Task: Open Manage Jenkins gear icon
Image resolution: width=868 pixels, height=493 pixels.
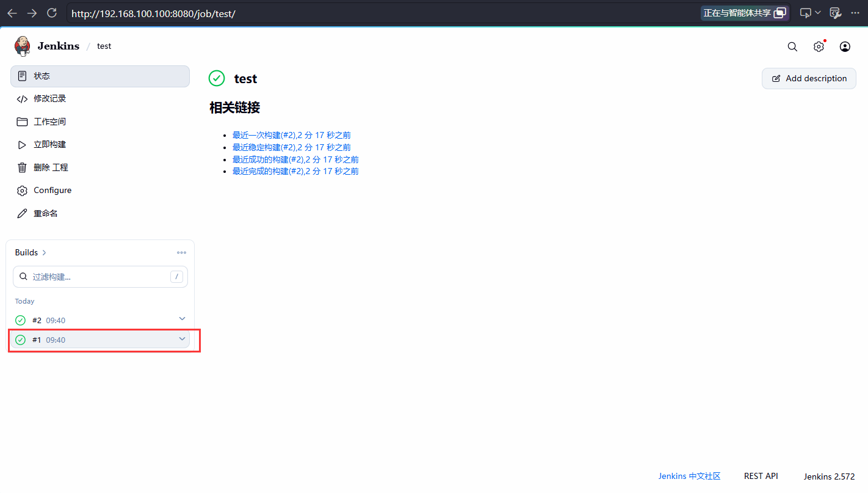Action: click(819, 46)
